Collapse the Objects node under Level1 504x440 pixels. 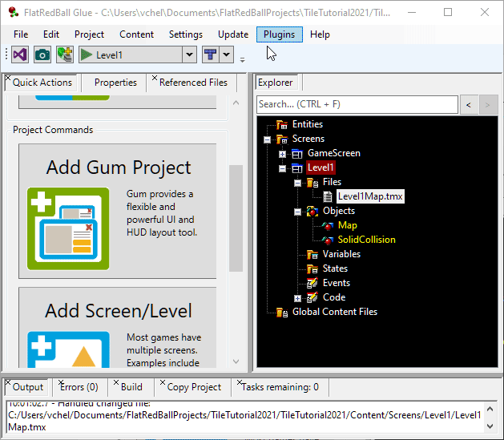(297, 212)
